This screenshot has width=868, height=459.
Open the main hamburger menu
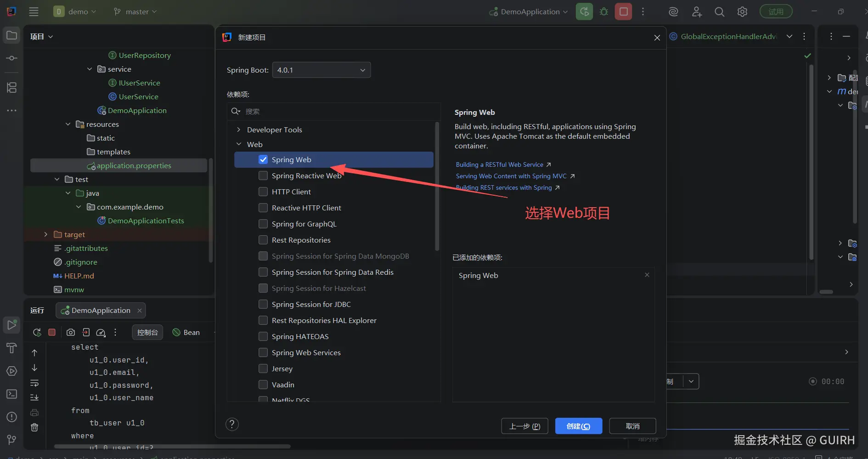point(34,12)
